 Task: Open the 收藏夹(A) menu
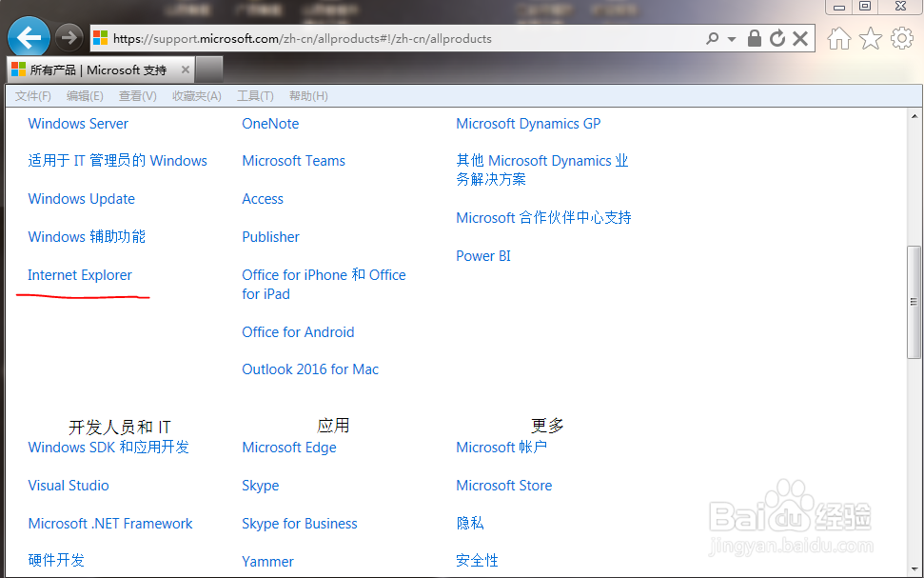[197, 95]
